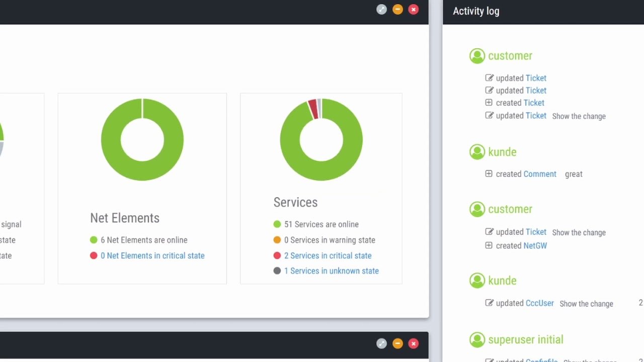The image size is (644, 362).
Task: Click the plus icon beside 'created Comment'
Action: pyautogui.click(x=489, y=173)
